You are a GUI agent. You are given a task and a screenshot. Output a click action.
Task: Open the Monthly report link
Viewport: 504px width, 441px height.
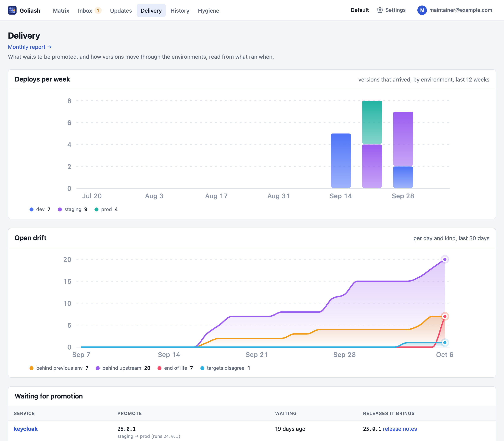tap(30, 47)
